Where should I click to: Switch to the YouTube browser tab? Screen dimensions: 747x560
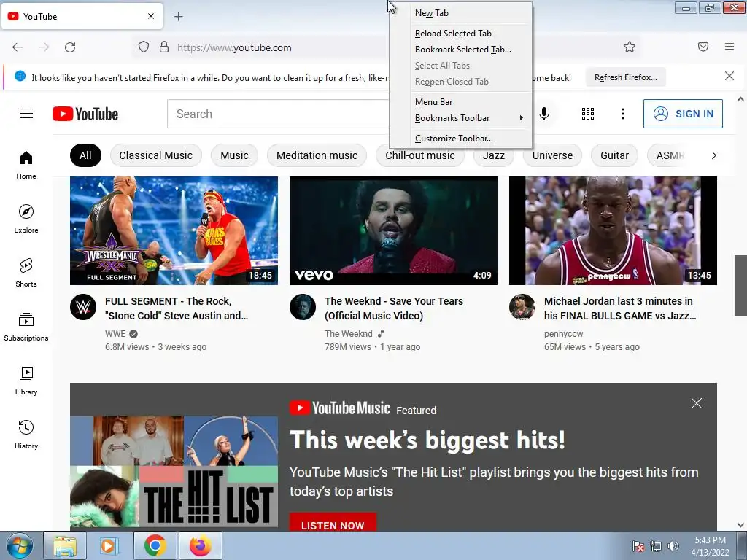coord(82,16)
